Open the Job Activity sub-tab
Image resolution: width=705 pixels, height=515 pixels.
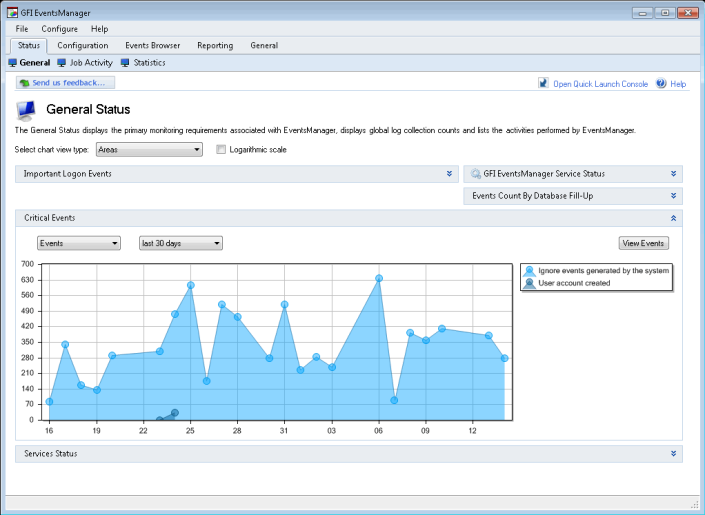tap(91, 63)
